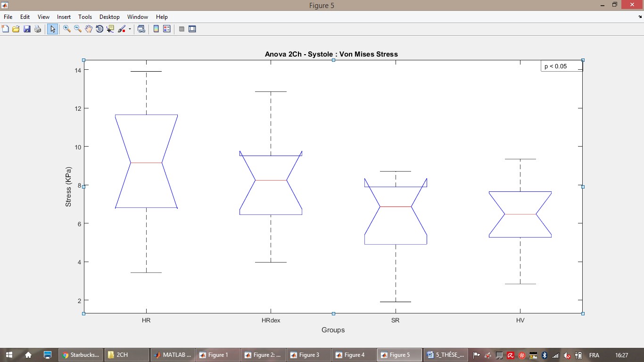Print the figure using the printer icon
The height and width of the screenshot is (362, 644).
pyautogui.click(x=38, y=29)
